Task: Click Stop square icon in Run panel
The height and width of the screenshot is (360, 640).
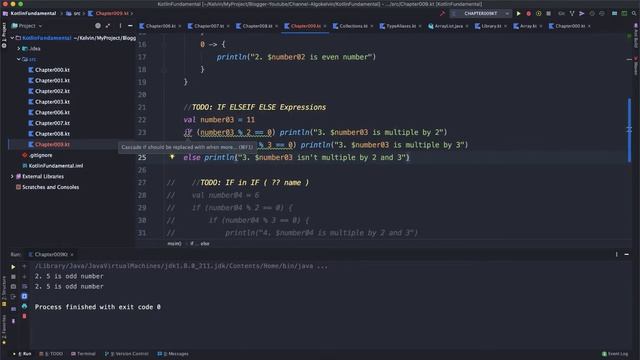Action: point(13,277)
